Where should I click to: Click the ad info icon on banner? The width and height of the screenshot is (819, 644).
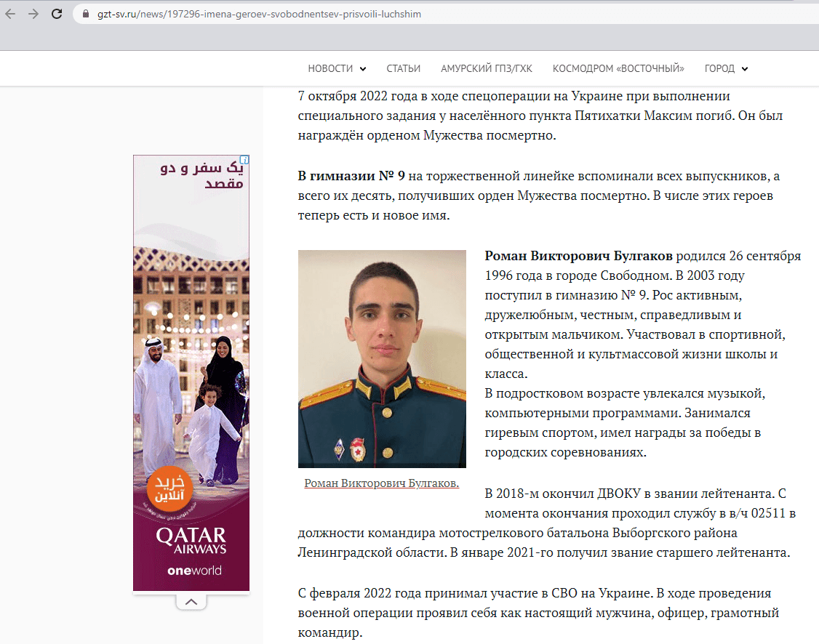coord(245,160)
